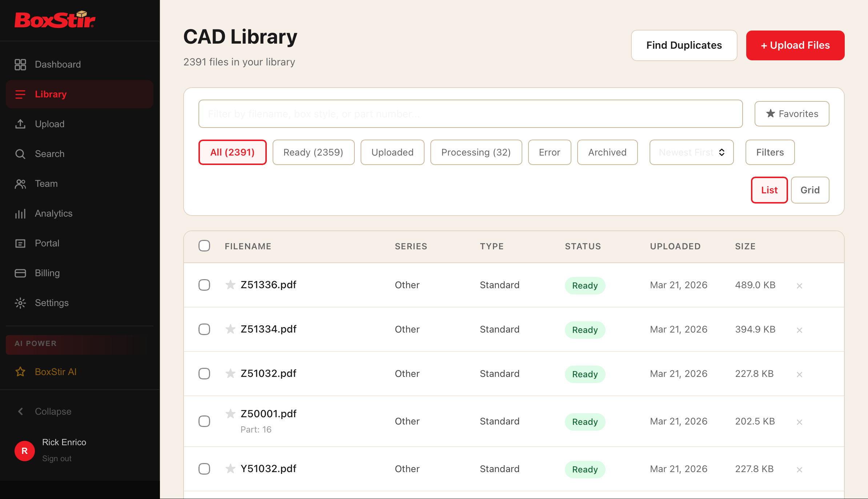Viewport: 868px width, 499px height.
Task: Open the Newest First sort dropdown
Action: [691, 152]
